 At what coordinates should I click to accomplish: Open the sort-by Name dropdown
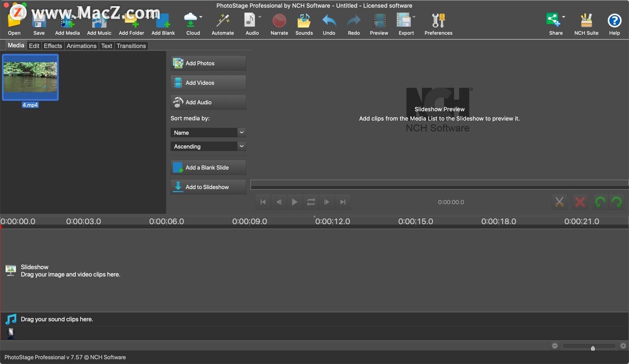[x=208, y=132]
